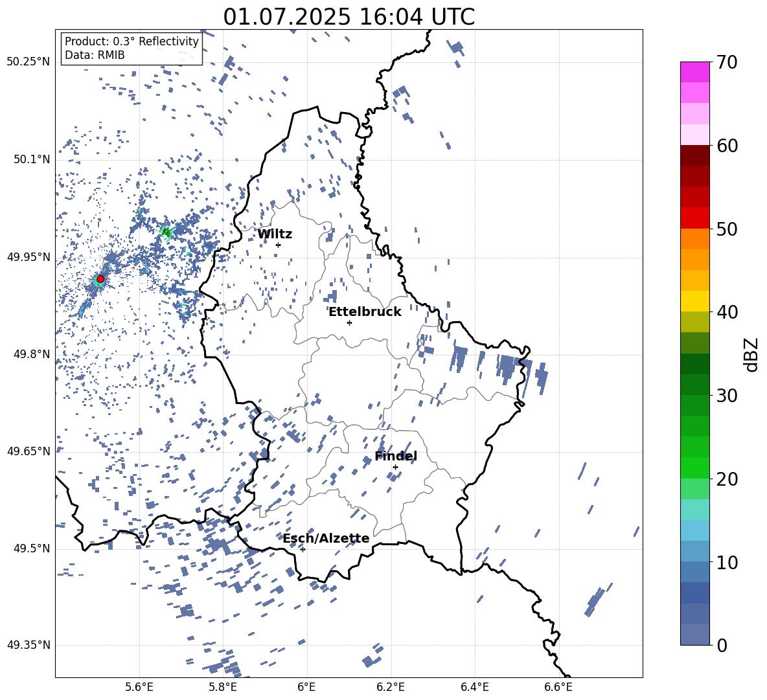Screen dimensions: 767x700
Task: Click the green radar echo northeast of the red dot
Action: [x=166, y=232]
